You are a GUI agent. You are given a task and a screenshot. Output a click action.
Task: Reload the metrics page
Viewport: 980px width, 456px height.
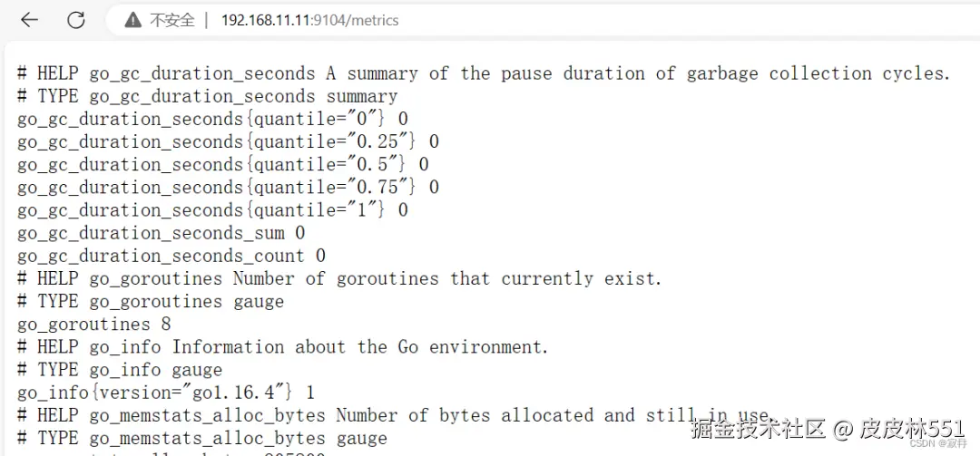point(76,20)
